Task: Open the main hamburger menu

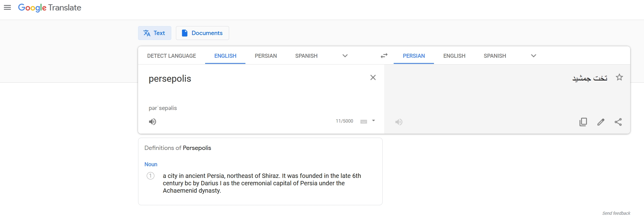Action: point(7,7)
